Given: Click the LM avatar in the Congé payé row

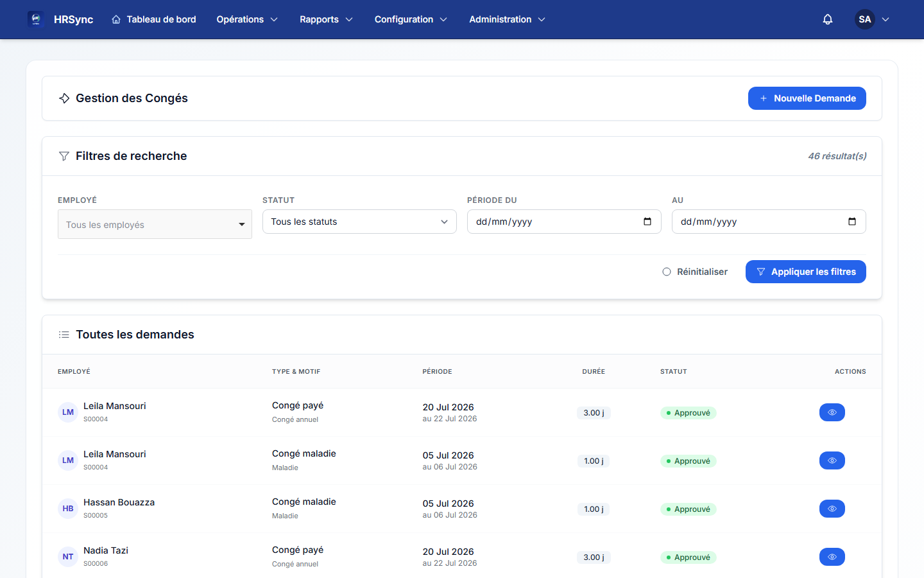Looking at the screenshot, I should (x=68, y=412).
